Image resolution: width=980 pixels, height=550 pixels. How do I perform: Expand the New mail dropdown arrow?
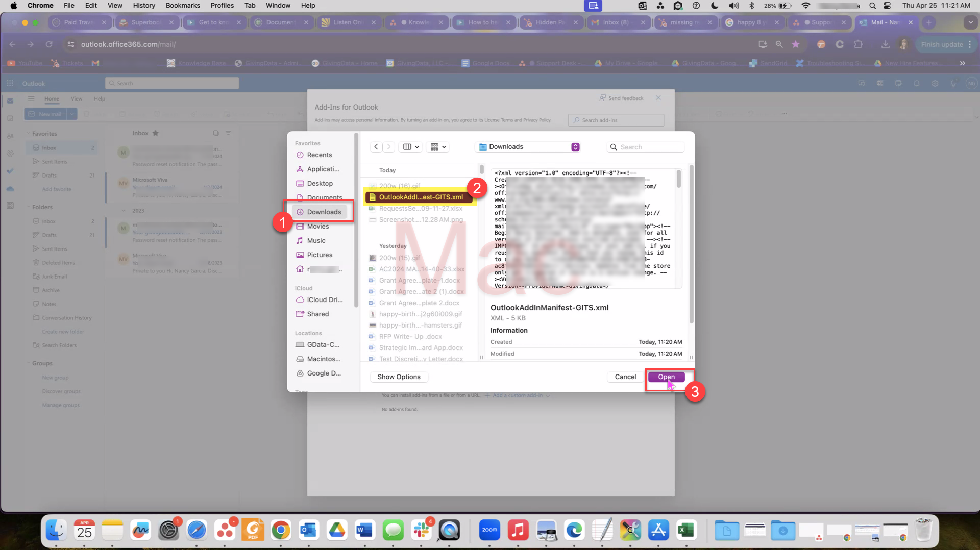pyautogui.click(x=72, y=114)
